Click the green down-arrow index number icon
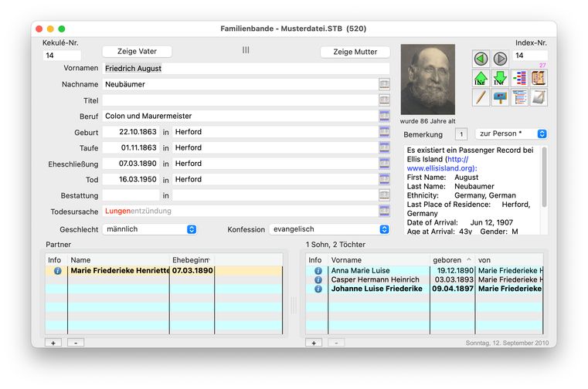Image resolution: width=588 pixels, height=389 pixels. [500, 78]
